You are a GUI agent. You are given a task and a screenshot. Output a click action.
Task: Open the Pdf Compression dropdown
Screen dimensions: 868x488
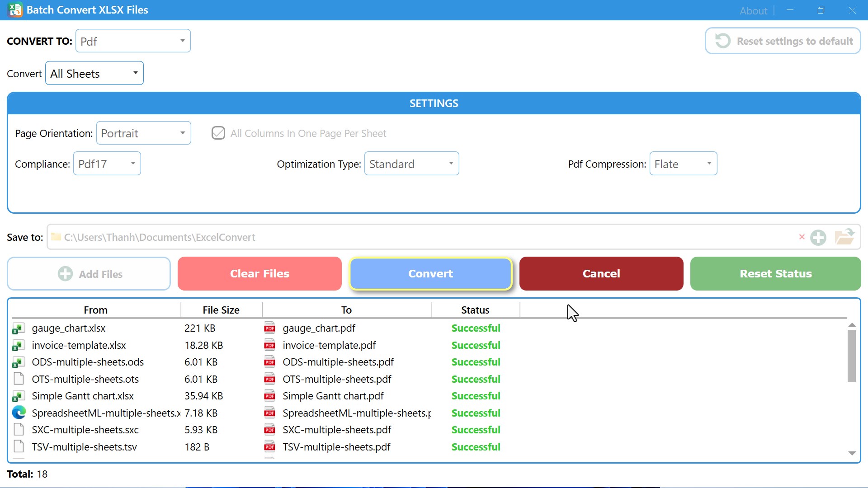point(683,164)
